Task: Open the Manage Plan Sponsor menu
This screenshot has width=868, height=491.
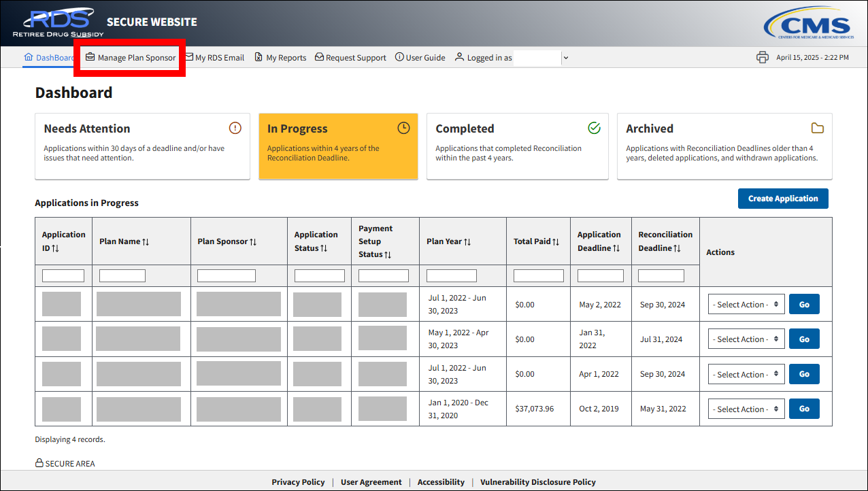Action: click(131, 58)
